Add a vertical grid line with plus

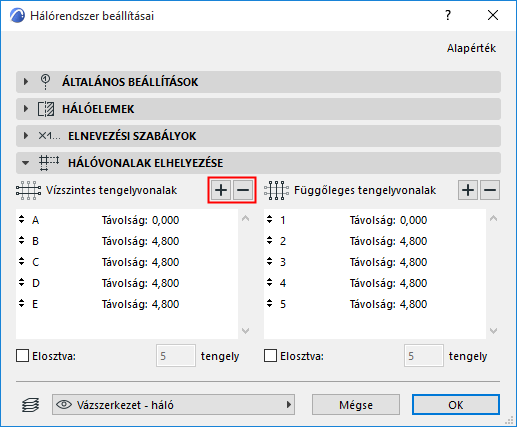[468, 190]
